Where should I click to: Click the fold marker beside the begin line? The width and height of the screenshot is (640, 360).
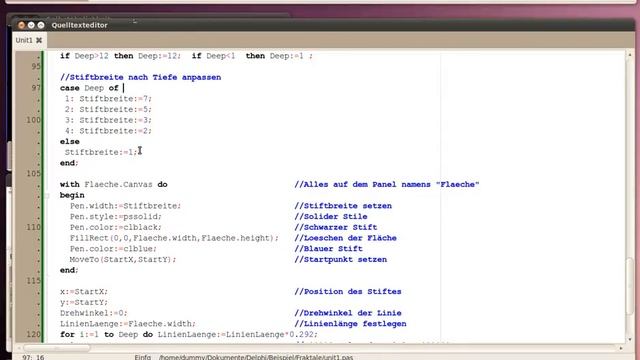(47, 196)
